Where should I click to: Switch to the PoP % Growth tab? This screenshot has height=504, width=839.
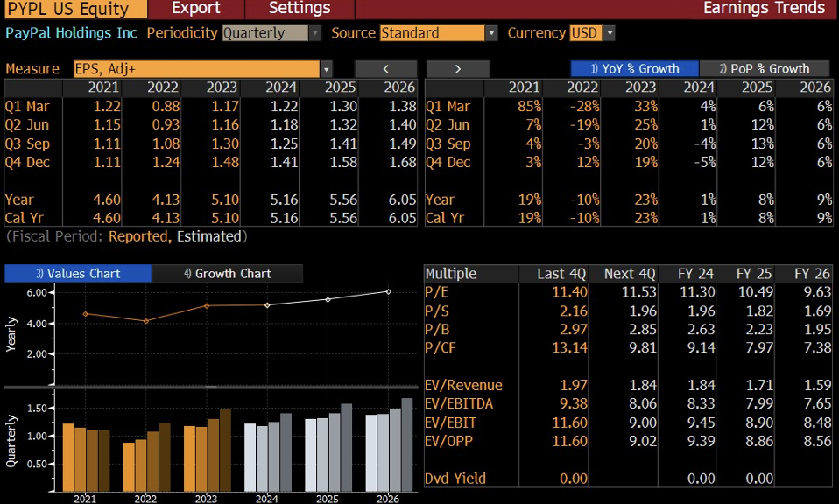[x=764, y=69]
